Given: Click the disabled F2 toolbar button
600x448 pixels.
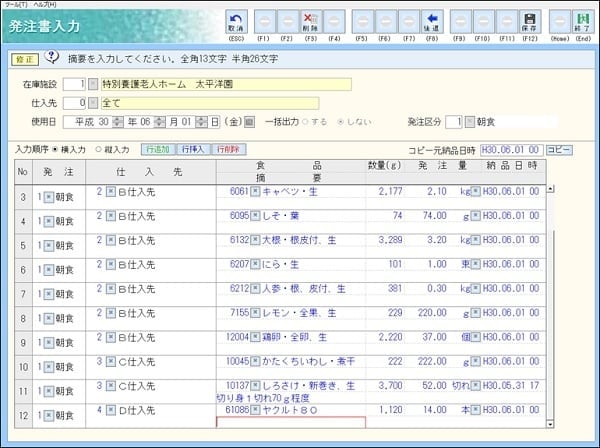Looking at the screenshot, I should [x=288, y=22].
